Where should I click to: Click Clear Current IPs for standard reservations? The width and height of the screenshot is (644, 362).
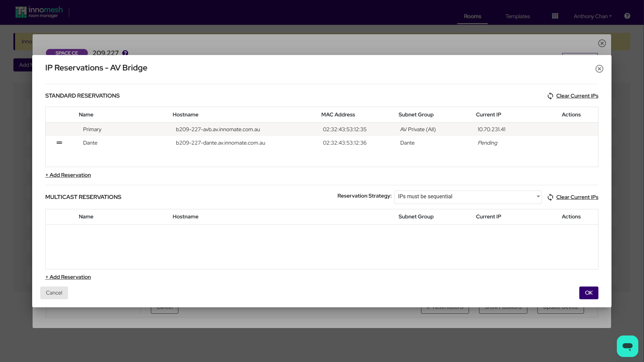[x=577, y=96]
